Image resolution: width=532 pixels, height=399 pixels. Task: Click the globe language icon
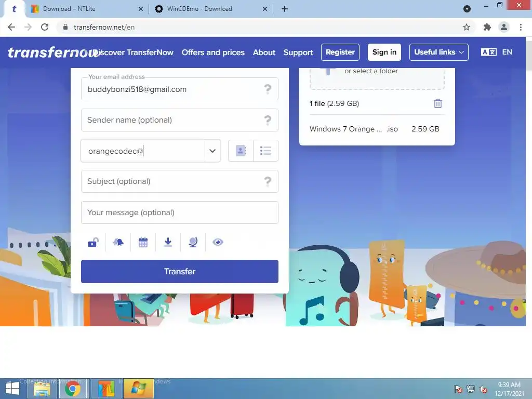click(x=193, y=242)
